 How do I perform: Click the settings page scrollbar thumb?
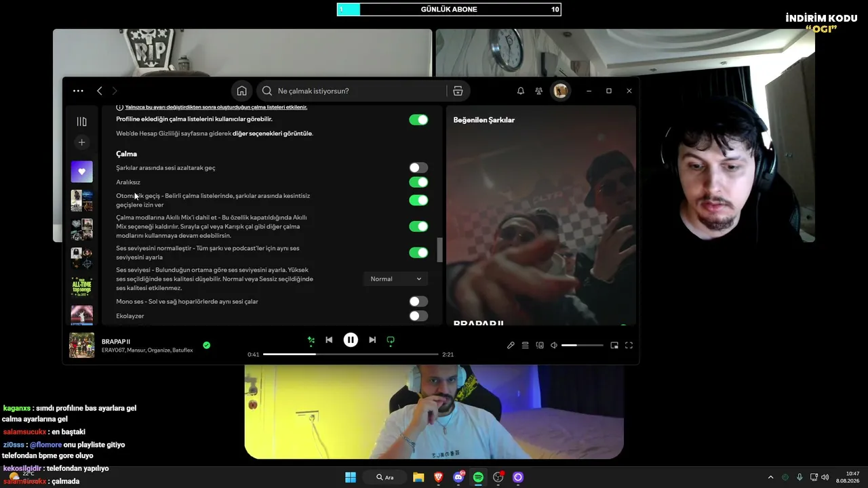coord(439,249)
